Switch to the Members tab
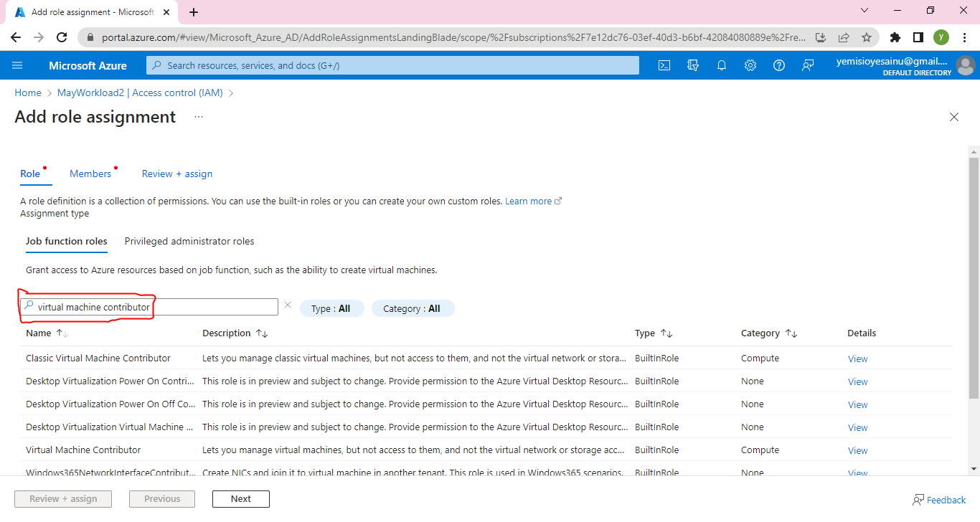The width and height of the screenshot is (980, 522). click(90, 174)
